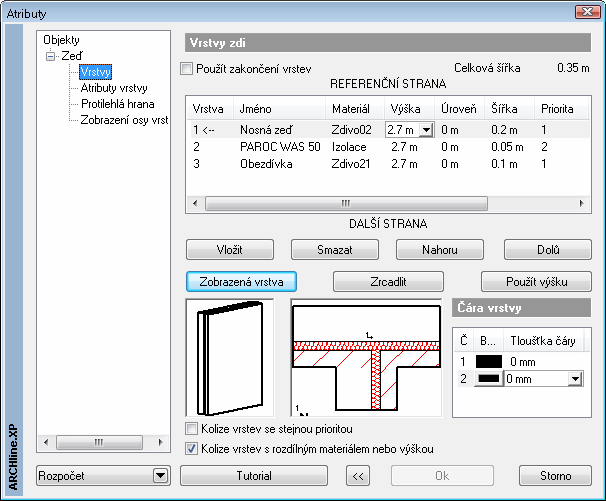Click layers table horizontal scrollbar thumb
The height and width of the screenshot is (501, 606).
(x=346, y=203)
